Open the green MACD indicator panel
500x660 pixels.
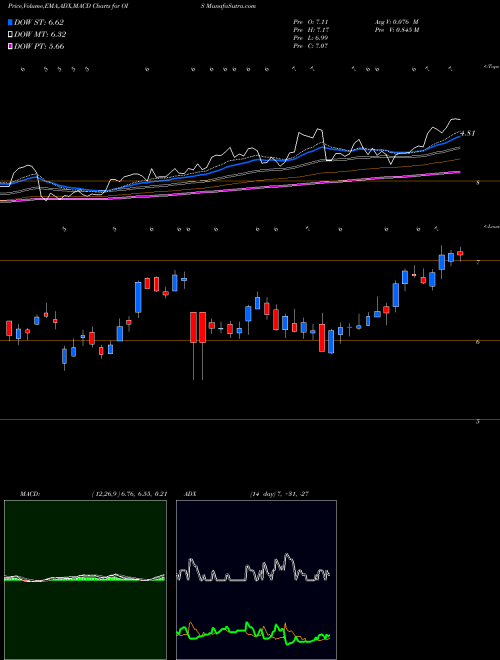[85, 580]
